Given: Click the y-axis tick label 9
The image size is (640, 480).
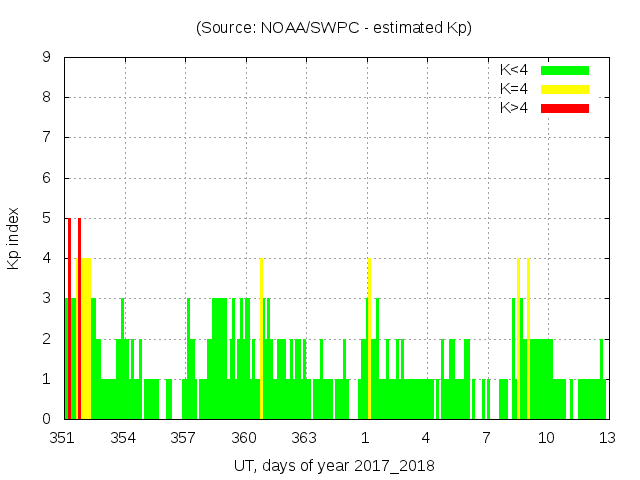Looking at the screenshot, I should click(x=47, y=57).
